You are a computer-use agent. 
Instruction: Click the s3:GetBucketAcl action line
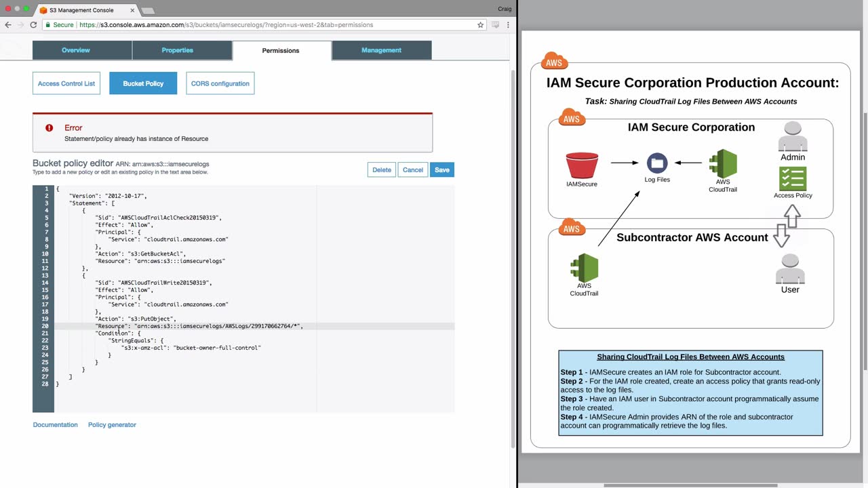point(140,253)
